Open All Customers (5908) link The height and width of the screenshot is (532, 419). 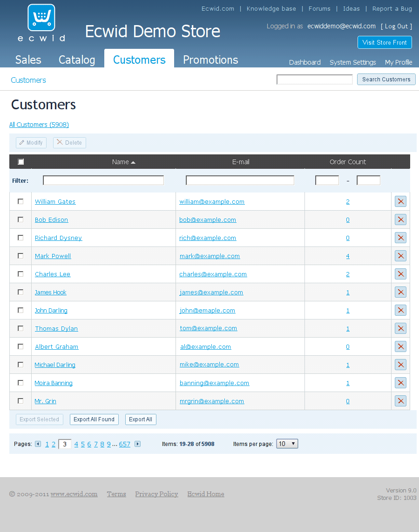pos(39,125)
